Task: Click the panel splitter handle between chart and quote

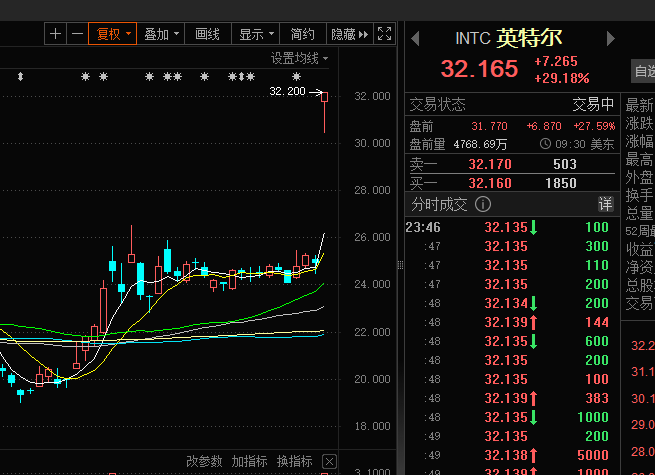Action: [x=400, y=265]
